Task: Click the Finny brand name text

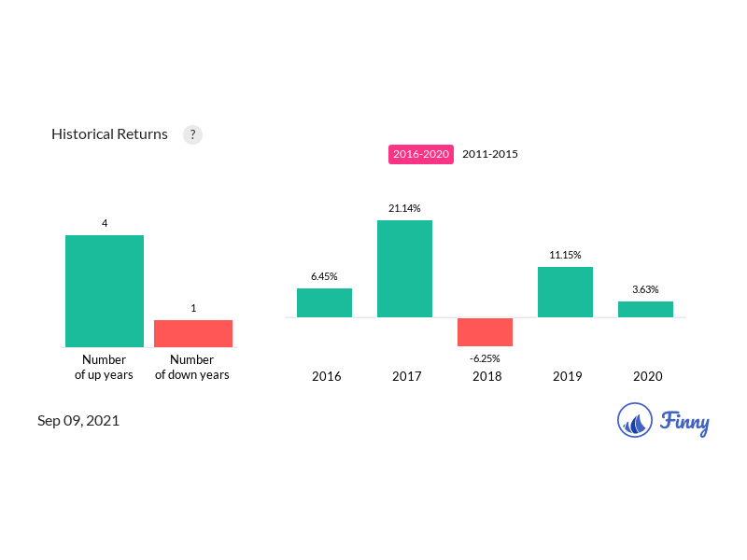Action: [684, 422]
